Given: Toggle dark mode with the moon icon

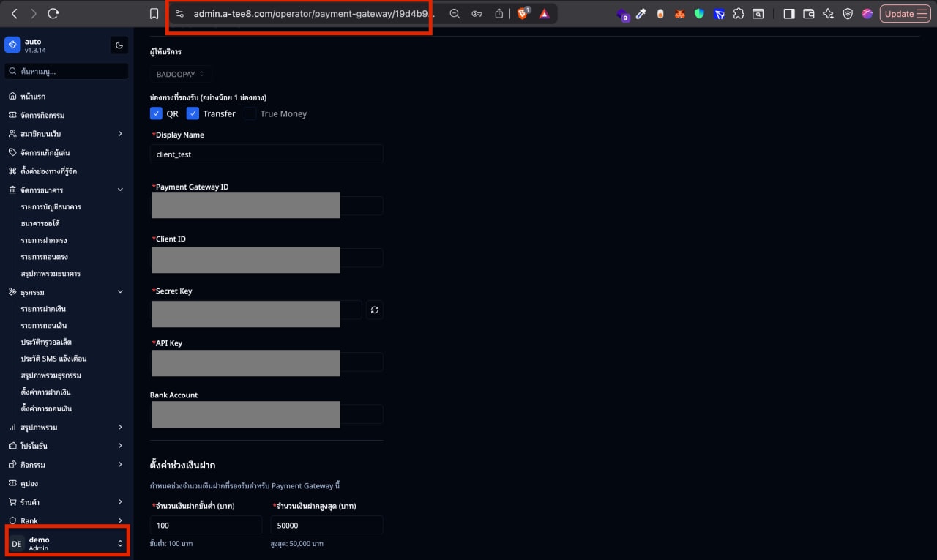Looking at the screenshot, I should pyautogui.click(x=119, y=45).
